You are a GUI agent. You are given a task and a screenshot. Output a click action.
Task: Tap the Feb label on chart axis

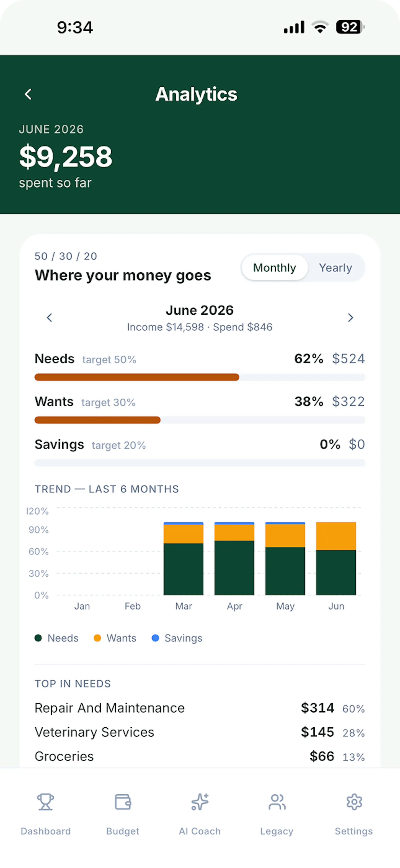click(x=133, y=606)
